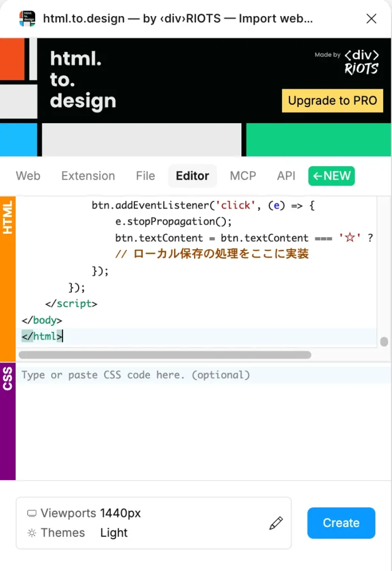
Task: Click the horizontal scrollbar of HTML editor
Action: (x=164, y=355)
